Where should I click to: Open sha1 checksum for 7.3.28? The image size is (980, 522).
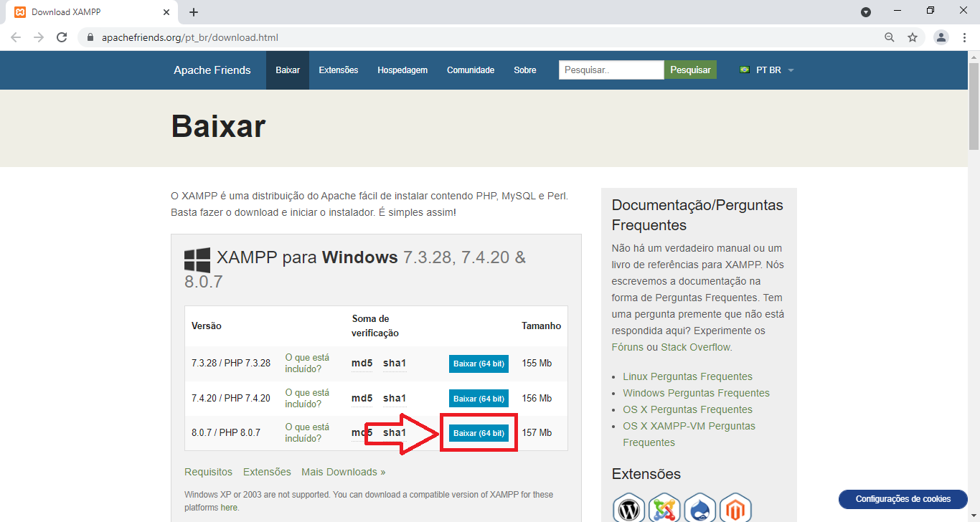pos(395,364)
